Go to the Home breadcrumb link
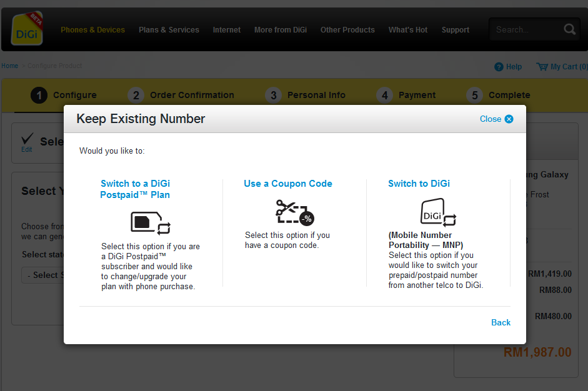Viewport: 588px width, 391px height. (x=9, y=66)
